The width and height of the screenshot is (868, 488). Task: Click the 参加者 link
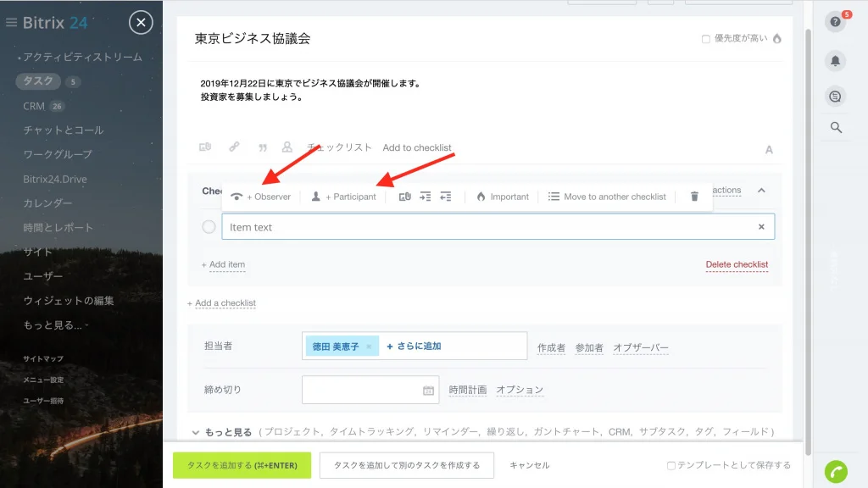589,348
